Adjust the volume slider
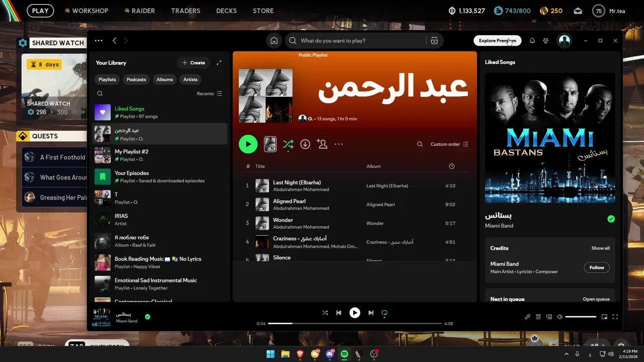Image resolution: width=644 pixels, height=362 pixels. [x=581, y=317]
